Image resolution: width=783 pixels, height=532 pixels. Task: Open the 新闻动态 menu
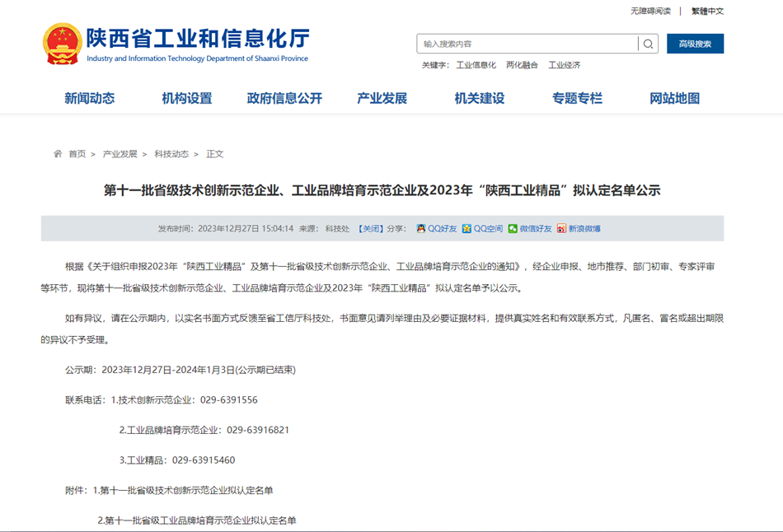point(90,98)
